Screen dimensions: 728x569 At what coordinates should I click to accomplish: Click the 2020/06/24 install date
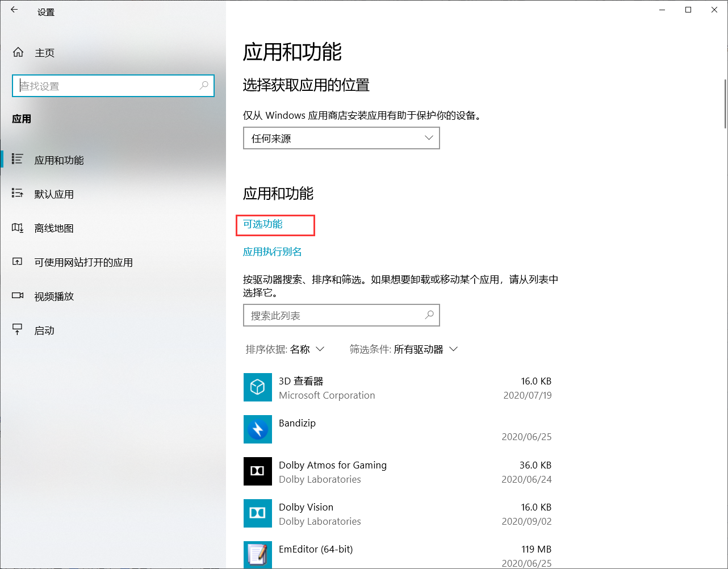coord(526,479)
